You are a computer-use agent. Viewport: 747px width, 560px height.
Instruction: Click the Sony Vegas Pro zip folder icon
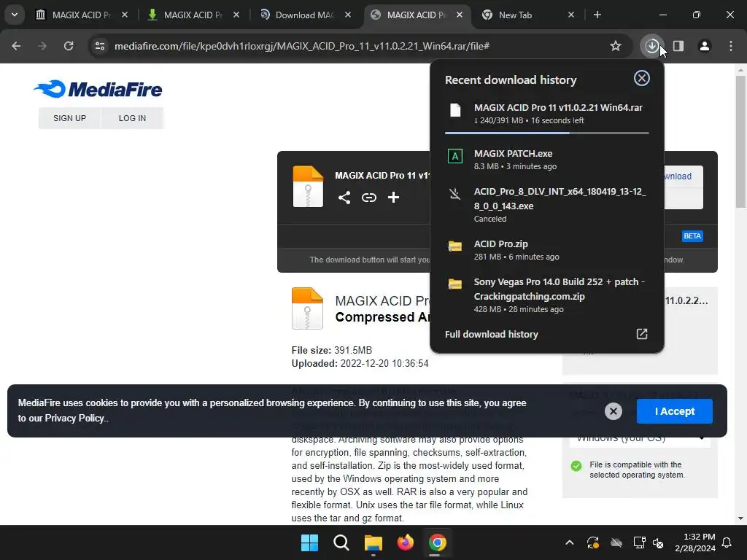(x=455, y=284)
